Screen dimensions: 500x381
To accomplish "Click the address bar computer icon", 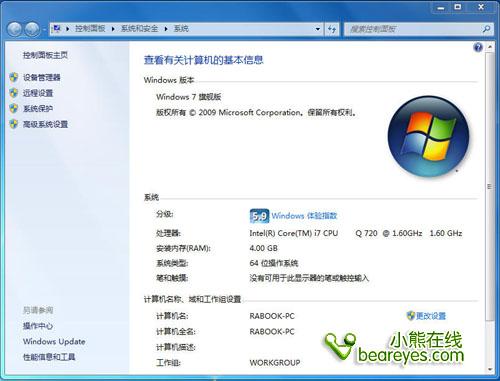I will 57,29.
